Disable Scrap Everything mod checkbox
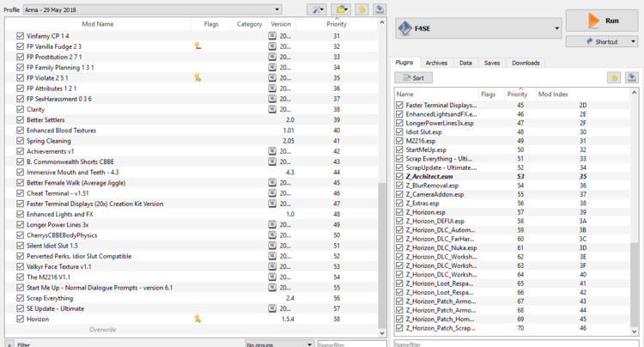The width and height of the screenshot is (644, 347). (20, 298)
